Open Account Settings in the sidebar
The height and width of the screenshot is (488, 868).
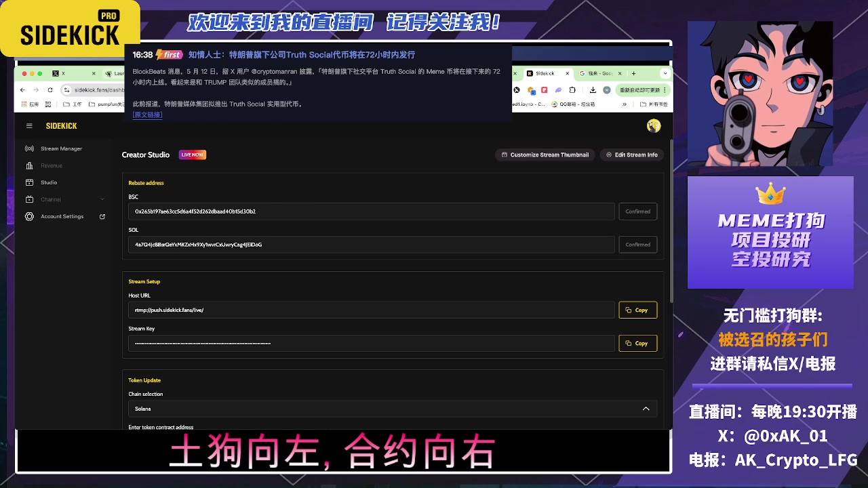click(x=62, y=216)
